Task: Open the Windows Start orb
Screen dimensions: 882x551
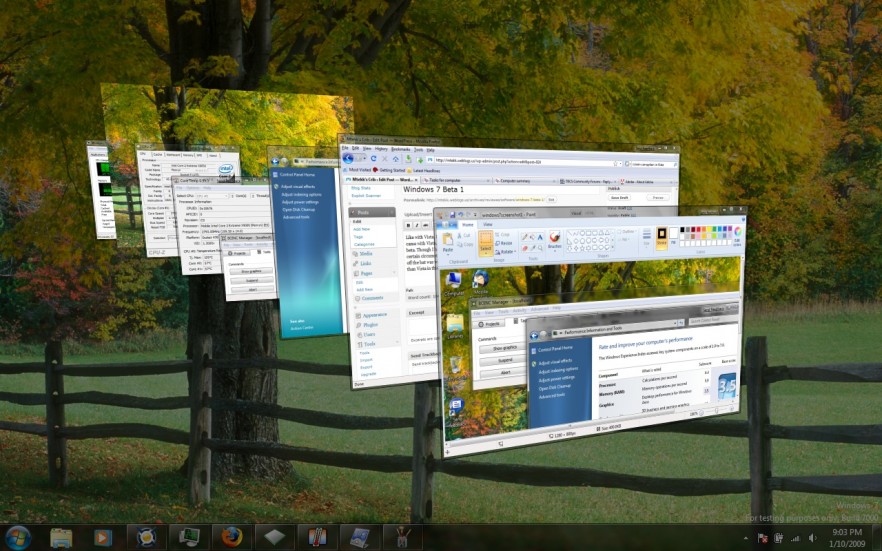Action: (18, 538)
